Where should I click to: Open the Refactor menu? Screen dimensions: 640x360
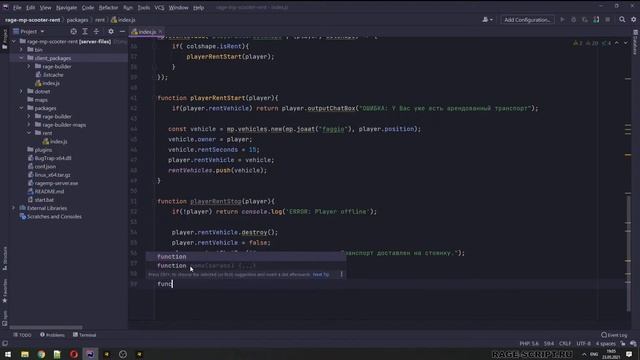point(108,7)
